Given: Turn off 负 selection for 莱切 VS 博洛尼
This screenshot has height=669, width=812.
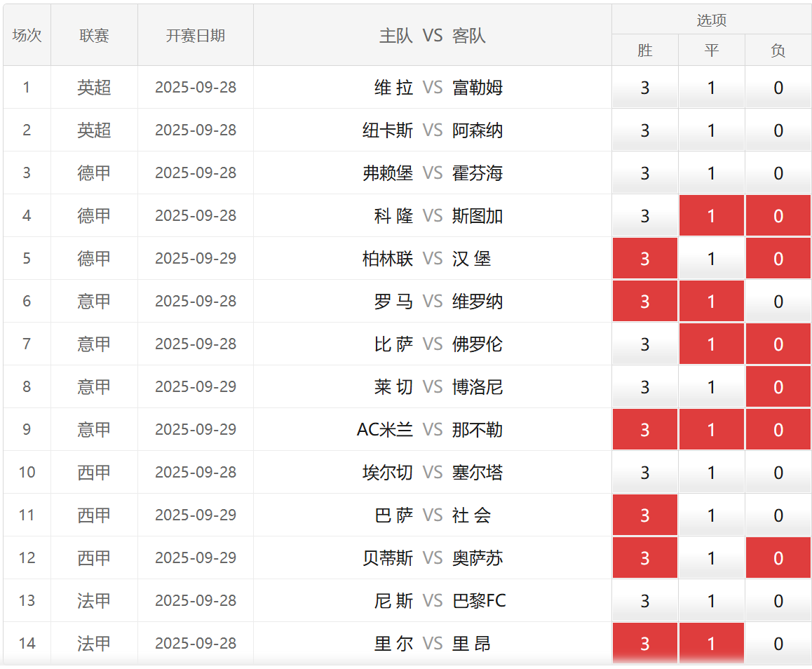Looking at the screenshot, I should (x=778, y=387).
